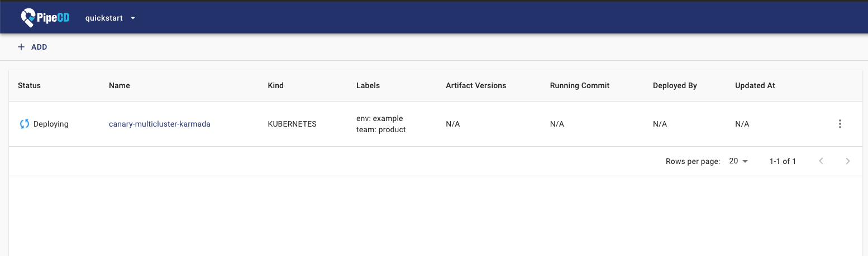
Task: Click the env: example label
Action: [x=379, y=118]
